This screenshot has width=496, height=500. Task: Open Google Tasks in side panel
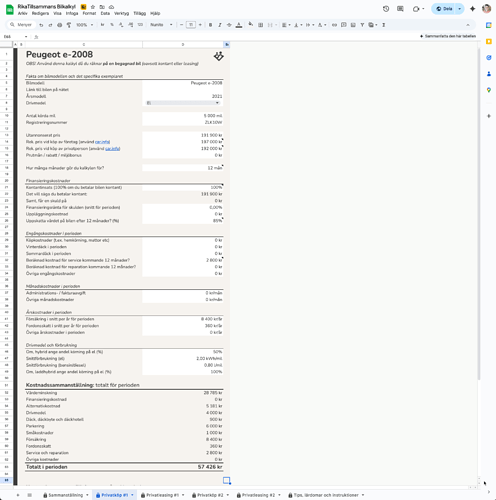(x=489, y=57)
